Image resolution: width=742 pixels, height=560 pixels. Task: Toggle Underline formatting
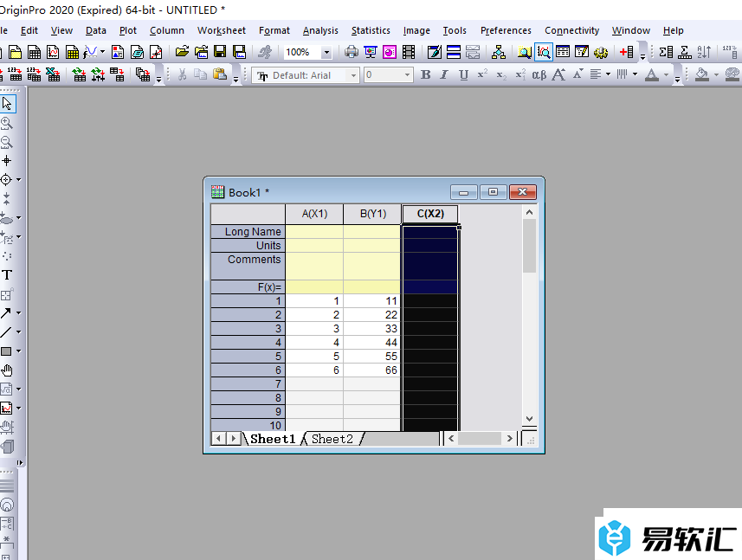(x=464, y=74)
